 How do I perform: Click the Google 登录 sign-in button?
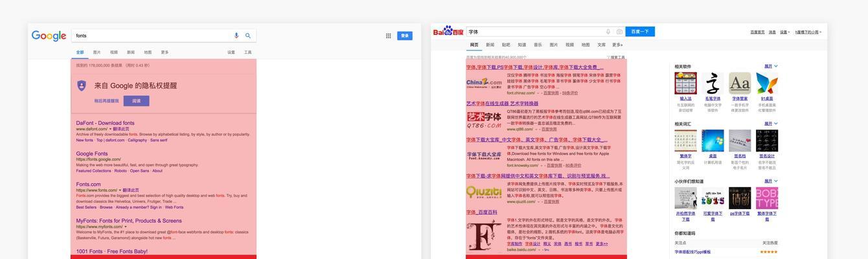[x=405, y=36]
